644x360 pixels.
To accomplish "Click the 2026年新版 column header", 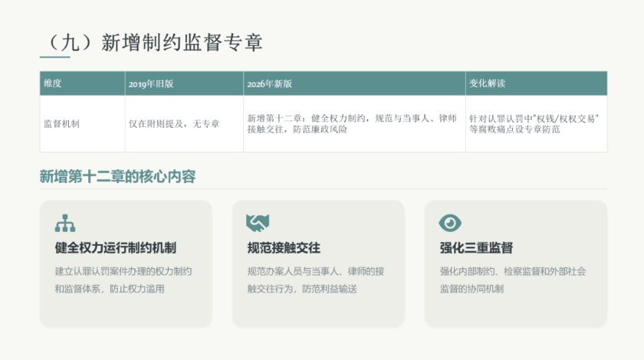I will coord(354,83).
